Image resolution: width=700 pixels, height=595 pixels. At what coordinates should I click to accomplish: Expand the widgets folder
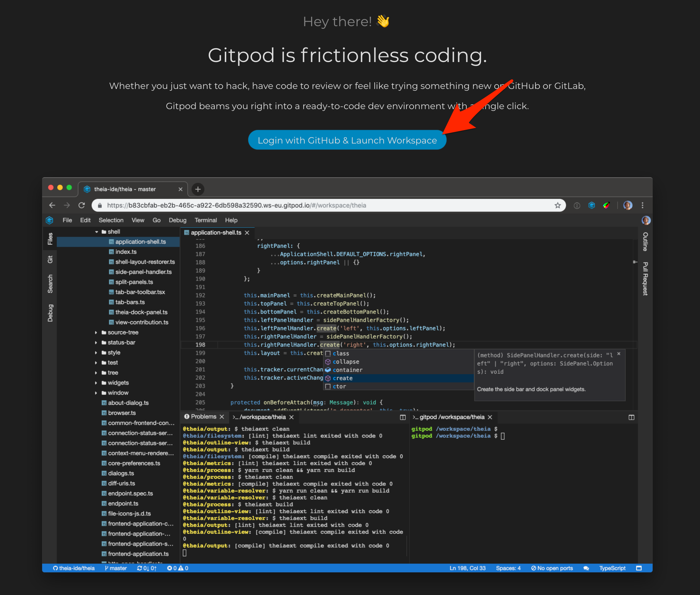click(96, 383)
